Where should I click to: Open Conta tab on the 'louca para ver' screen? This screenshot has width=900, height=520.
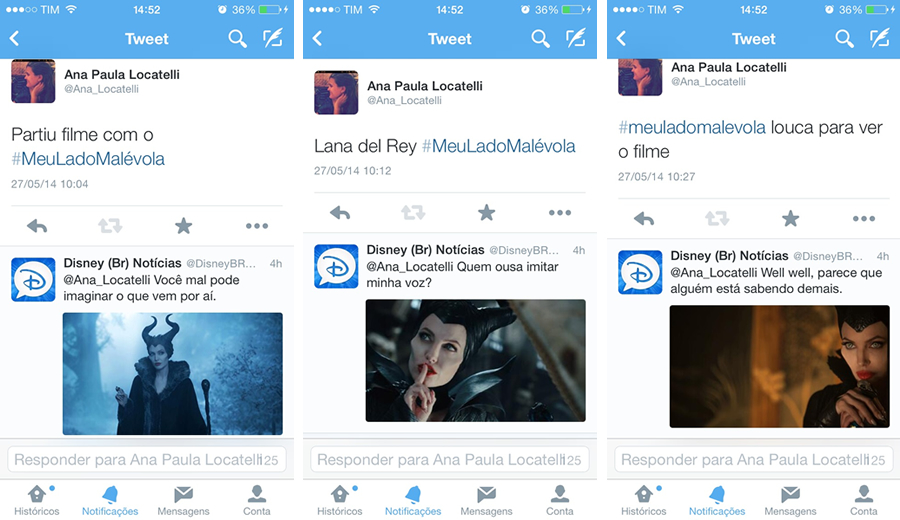864,500
